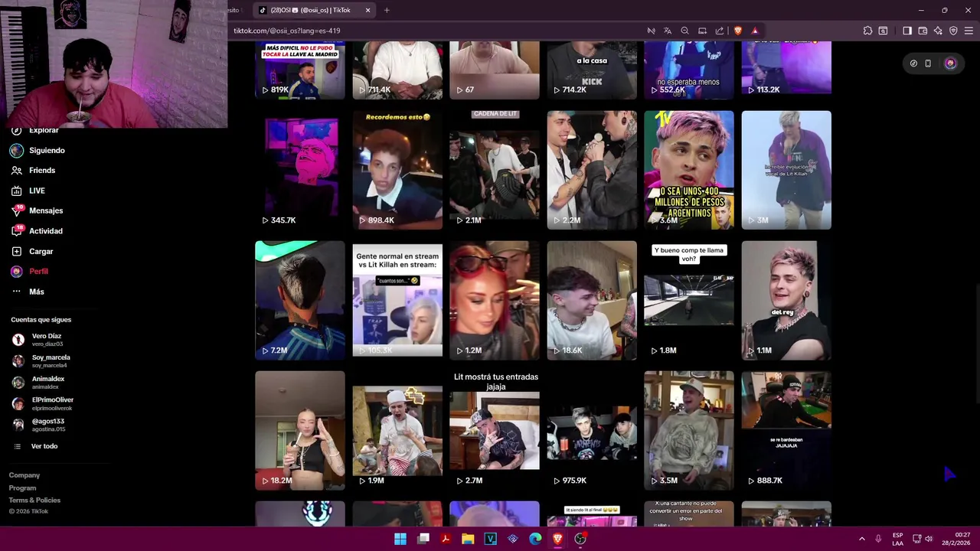This screenshot has width=980, height=551.
Task: Open the Gente normal en stream video
Action: click(397, 300)
